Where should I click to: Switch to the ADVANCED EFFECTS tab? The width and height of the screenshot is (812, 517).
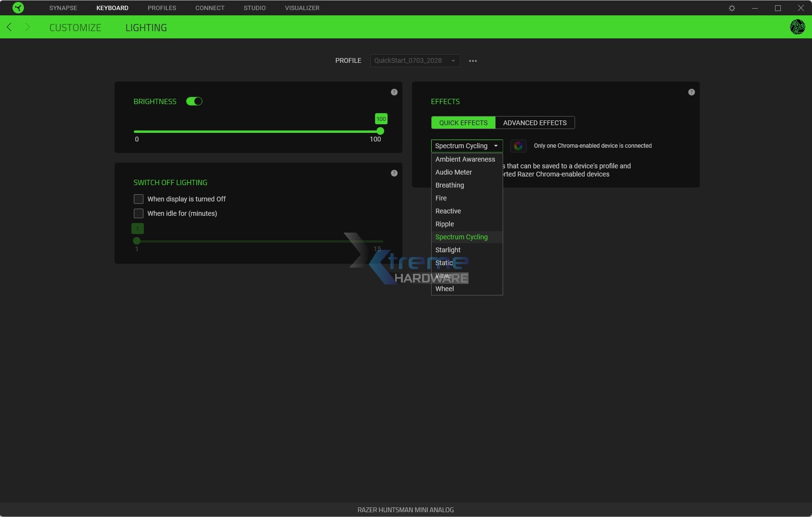click(535, 123)
